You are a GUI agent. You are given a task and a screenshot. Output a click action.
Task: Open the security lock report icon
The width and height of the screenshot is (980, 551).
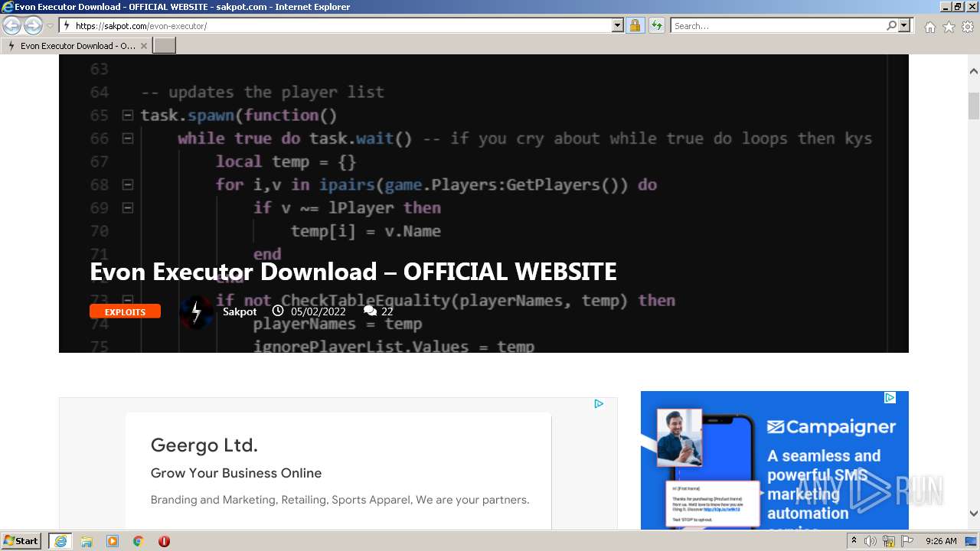(x=635, y=26)
